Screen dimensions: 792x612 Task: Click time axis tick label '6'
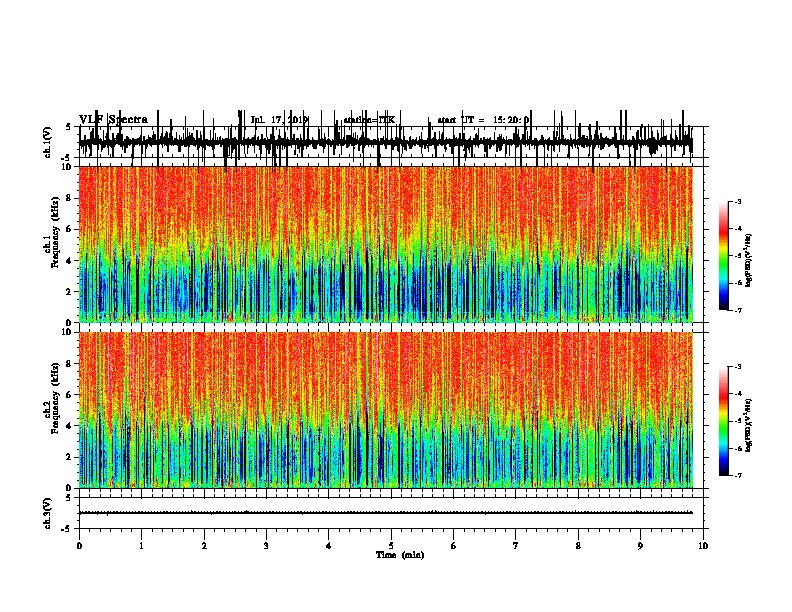tap(454, 546)
